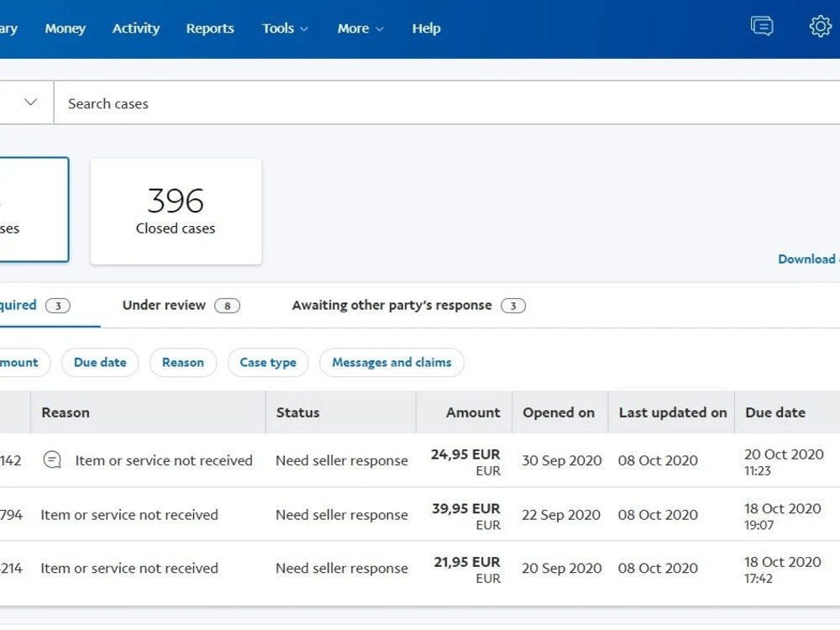
Task: Open the Reason filter chip
Action: (182, 363)
